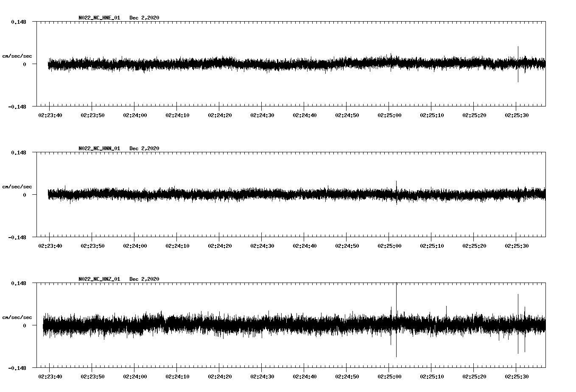Click the 02:24:20 tick on middle plot axis
The height and width of the screenshot is (392, 576).
coord(220,245)
